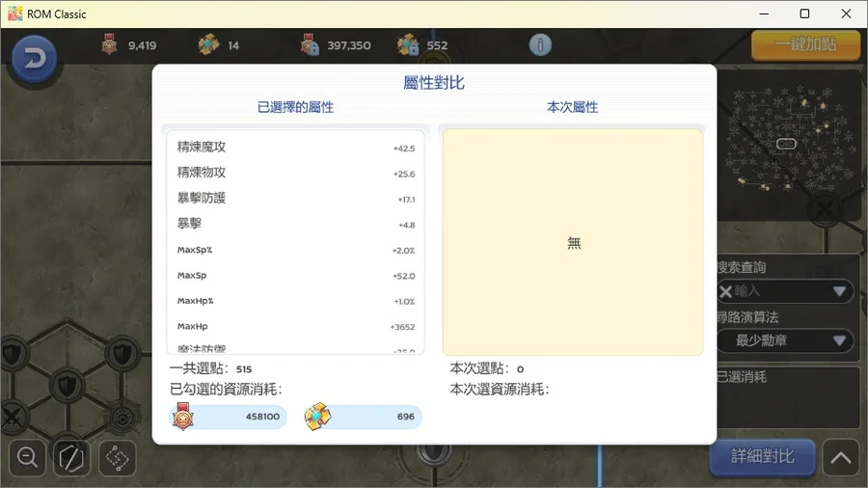
Task: Open the 搜索查詢 search dropdown arrow
Action: coord(838,291)
